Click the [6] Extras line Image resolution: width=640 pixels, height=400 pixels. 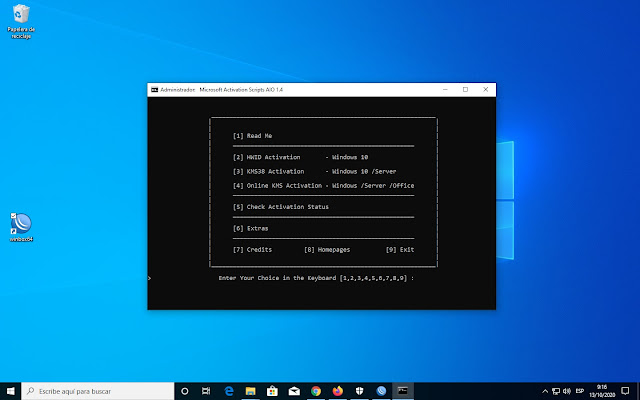(x=251, y=229)
